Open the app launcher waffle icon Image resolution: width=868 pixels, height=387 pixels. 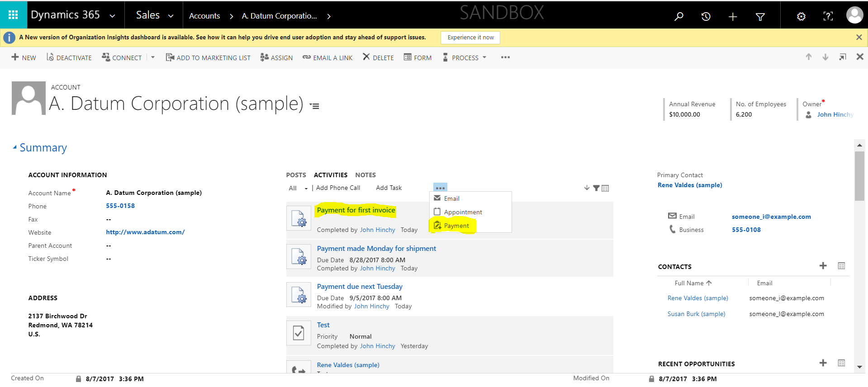click(x=13, y=15)
